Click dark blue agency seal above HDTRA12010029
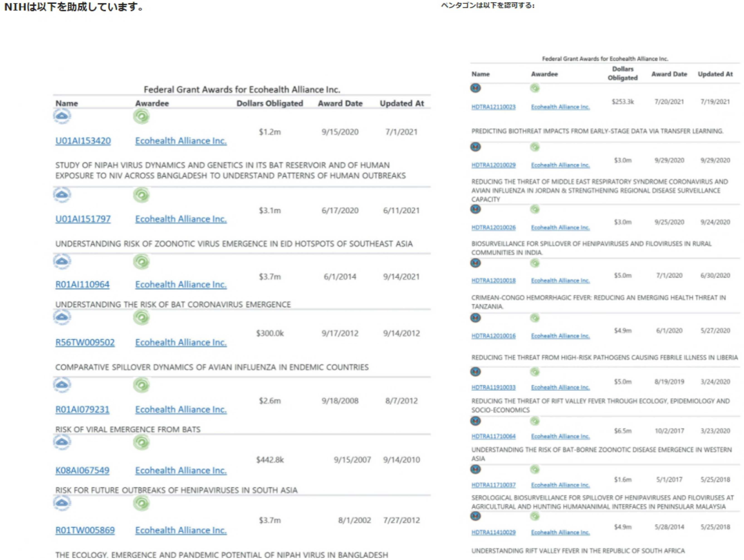The image size is (744, 560). 475,147
